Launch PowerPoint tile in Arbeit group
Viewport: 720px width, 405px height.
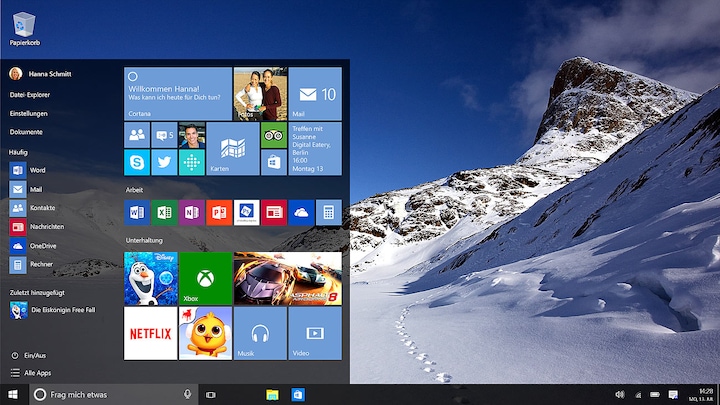pos(219,212)
